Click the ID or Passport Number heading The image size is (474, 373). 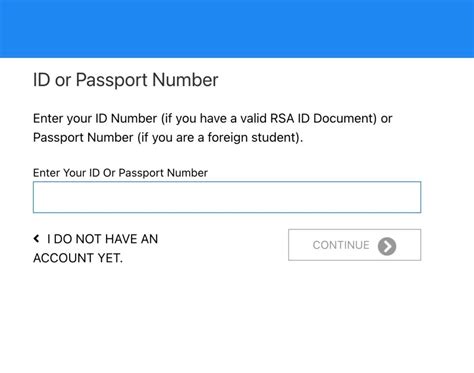[126, 80]
